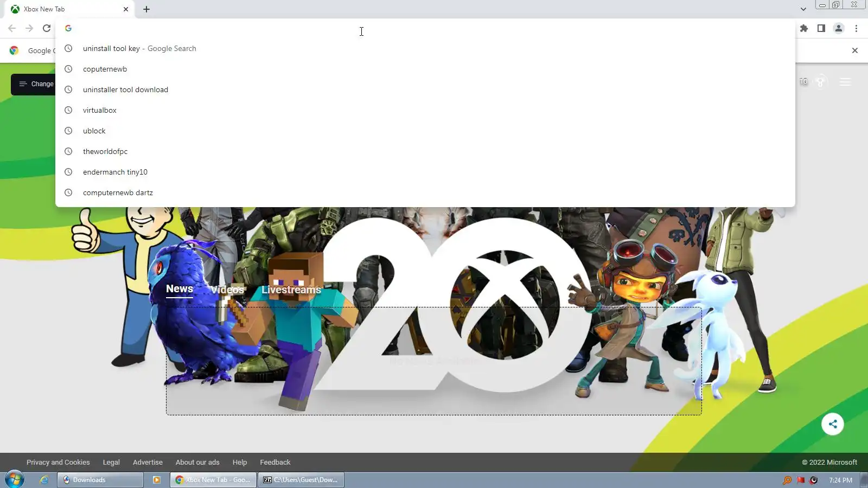The height and width of the screenshot is (488, 868).
Task: Click the Change button on Xbox page
Action: point(34,84)
